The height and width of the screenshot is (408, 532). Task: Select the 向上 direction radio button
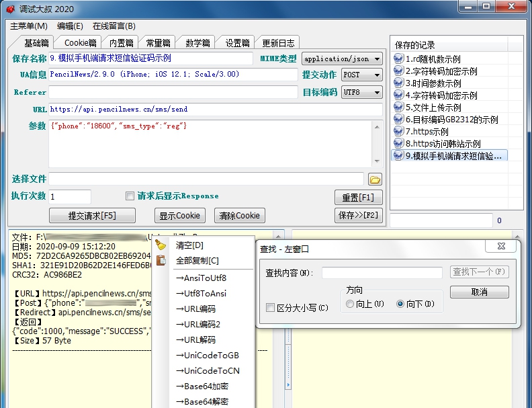[x=350, y=304]
